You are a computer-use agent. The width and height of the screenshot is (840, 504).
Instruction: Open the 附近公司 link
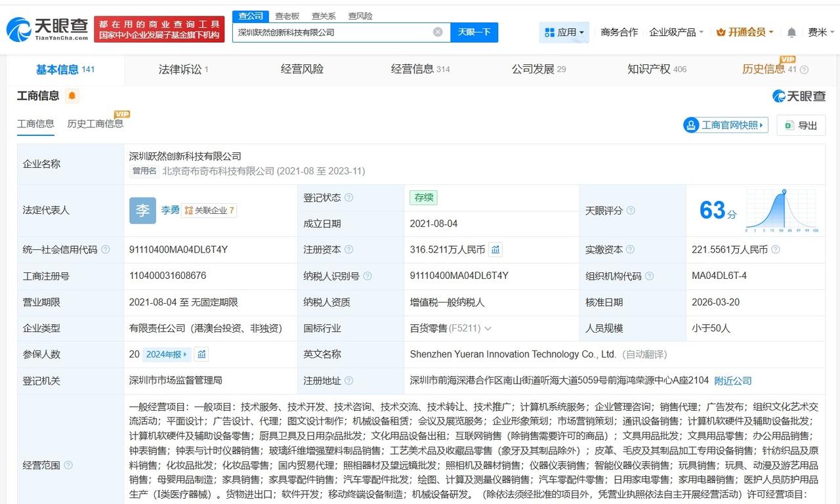(x=733, y=380)
